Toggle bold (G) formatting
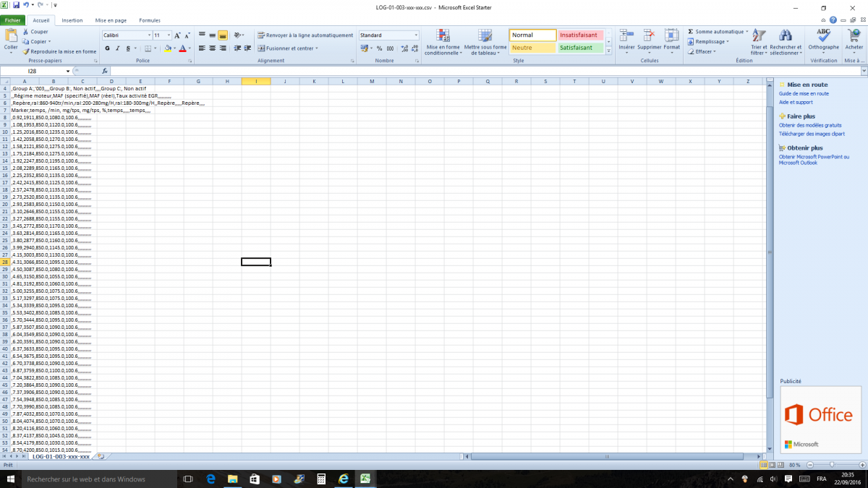 coord(107,48)
